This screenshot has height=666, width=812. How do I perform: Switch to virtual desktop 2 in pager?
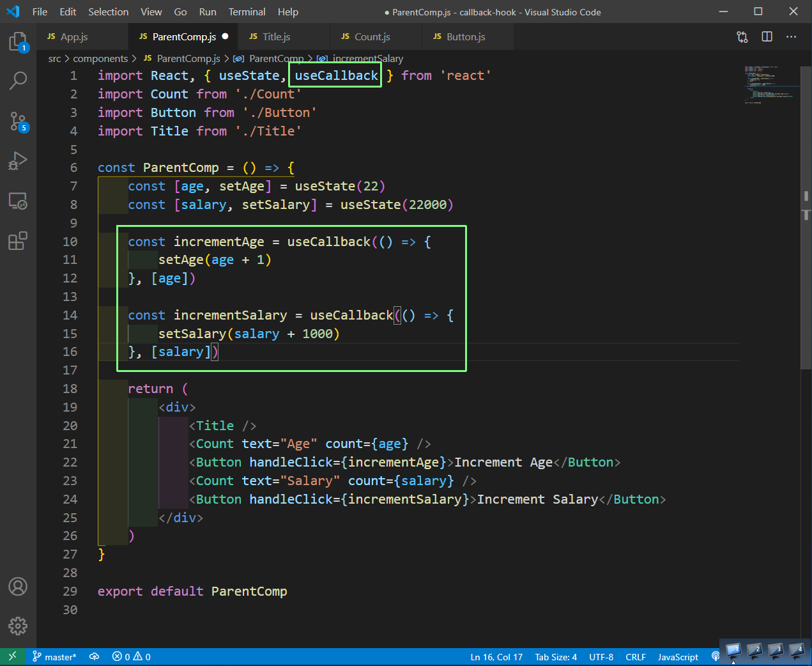click(x=755, y=651)
